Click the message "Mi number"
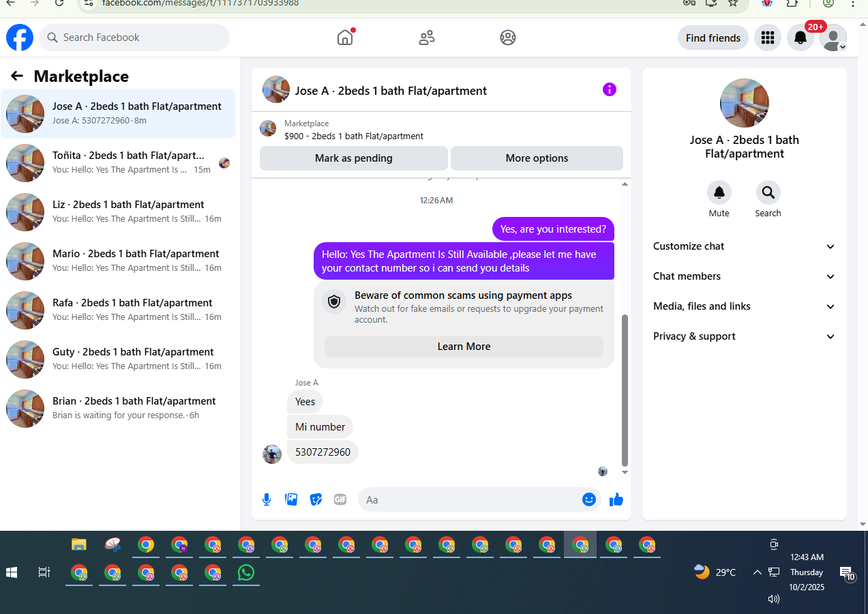Screen dimensions: 868x614 point(320,426)
